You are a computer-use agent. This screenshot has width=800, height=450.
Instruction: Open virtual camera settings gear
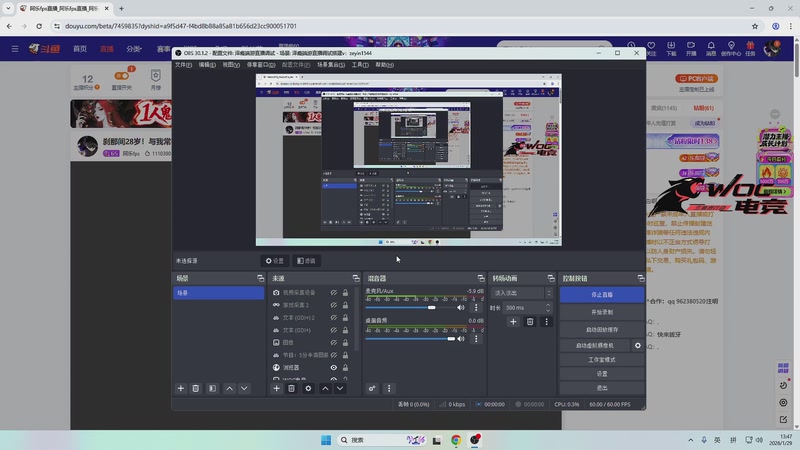click(638, 345)
